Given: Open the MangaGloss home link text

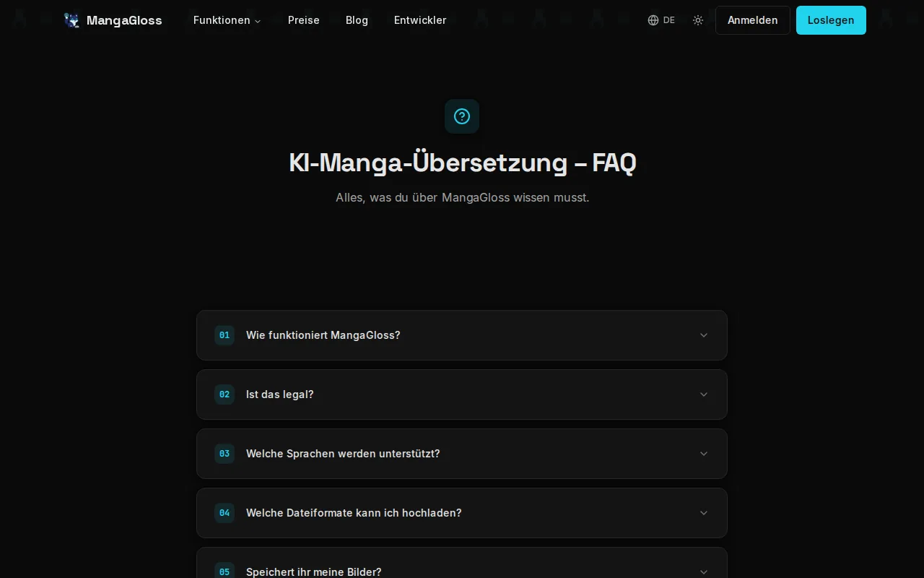Looking at the screenshot, I should point(124,20).
